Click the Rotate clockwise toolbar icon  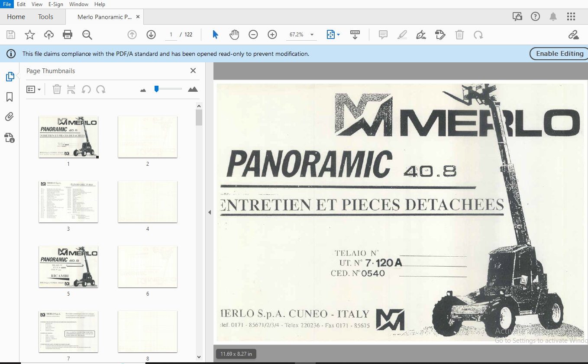coord(478,35)
